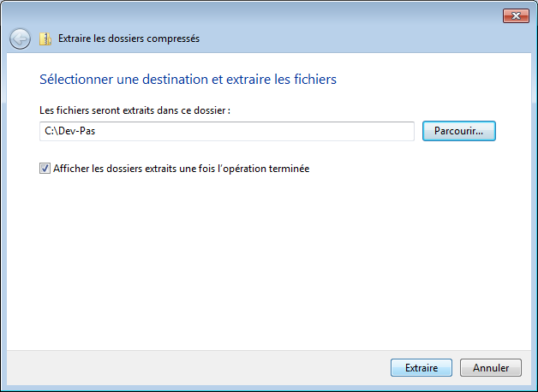Screen dimensions: 538x392
Task: Cancel the wizard with Annuler
Action: click(x=490, y=368)
